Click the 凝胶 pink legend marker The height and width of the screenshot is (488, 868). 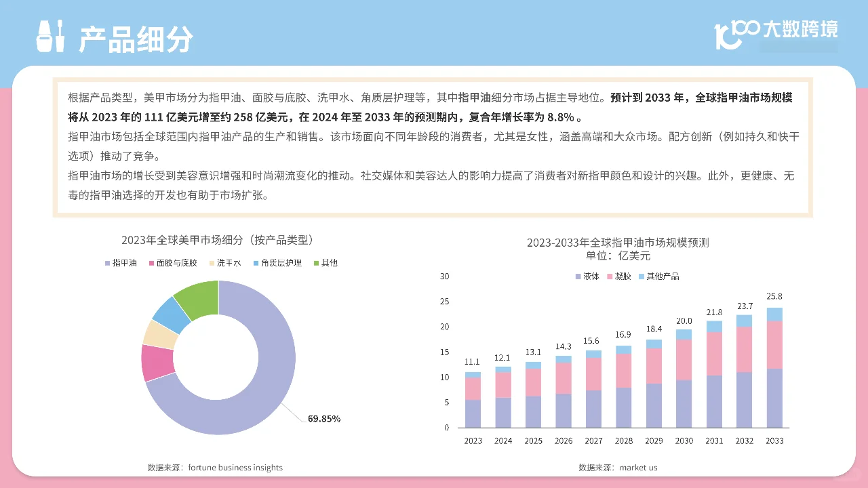pos(610,276)
